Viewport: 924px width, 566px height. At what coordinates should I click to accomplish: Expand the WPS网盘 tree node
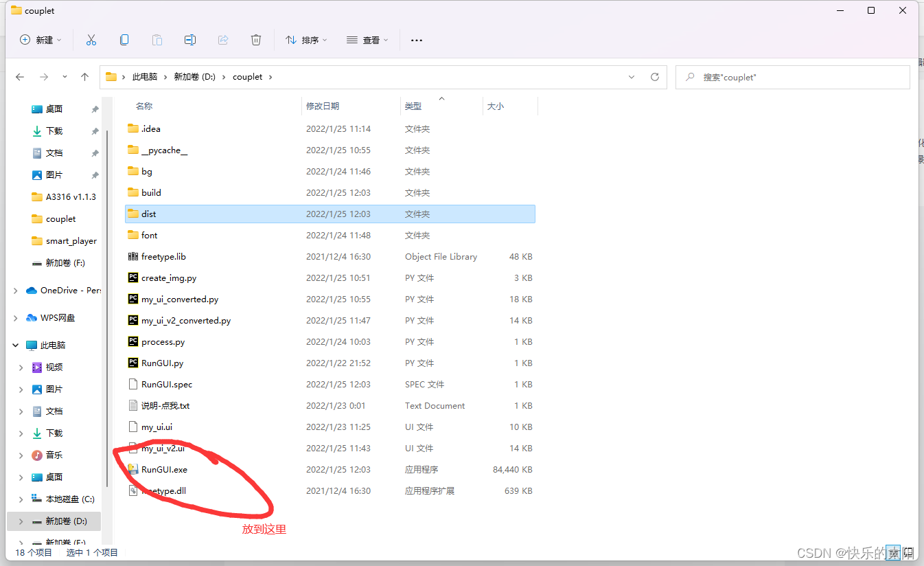point(15,318)
